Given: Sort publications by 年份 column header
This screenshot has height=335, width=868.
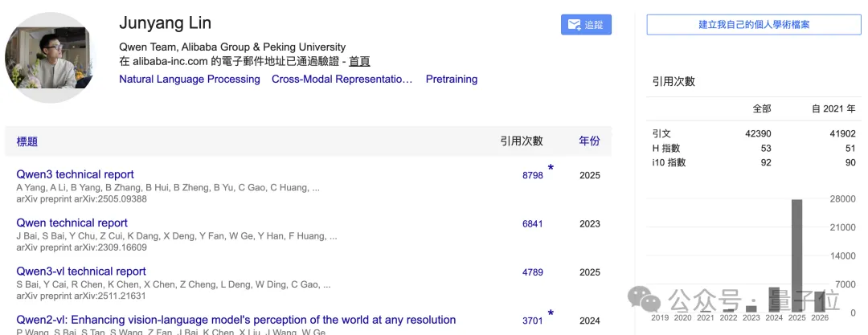Looking at the screenshot, I should pos(589,141).
